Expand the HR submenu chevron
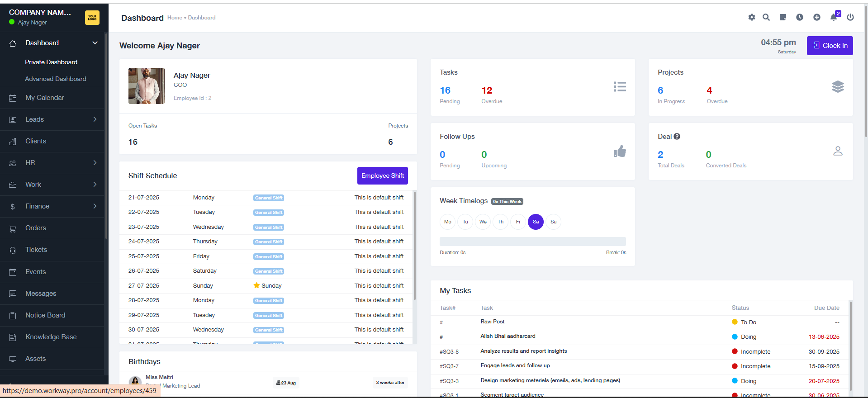 click(95, 163)
